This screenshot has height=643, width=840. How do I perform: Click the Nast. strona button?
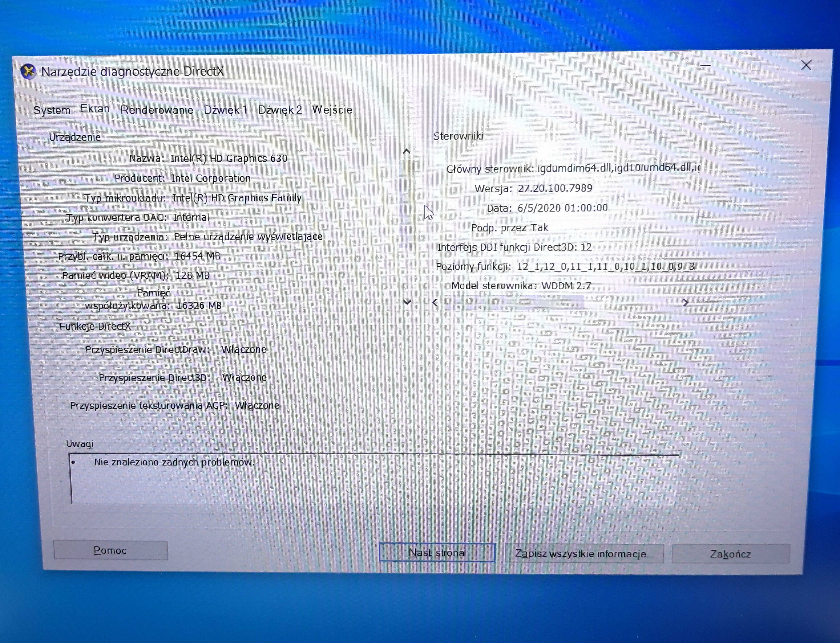tap(437, 553)
